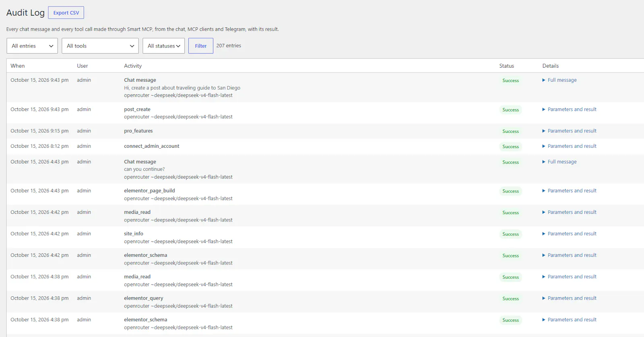Click the Export CSV button

66,12
